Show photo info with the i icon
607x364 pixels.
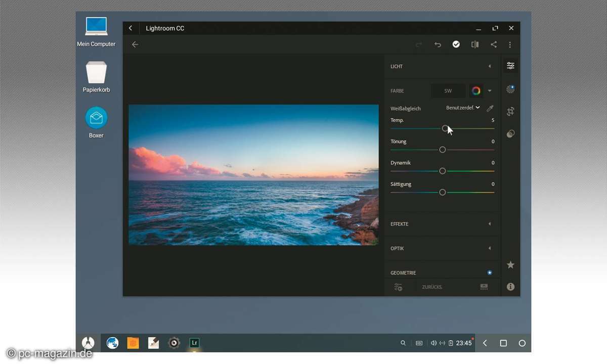(510, 287)
